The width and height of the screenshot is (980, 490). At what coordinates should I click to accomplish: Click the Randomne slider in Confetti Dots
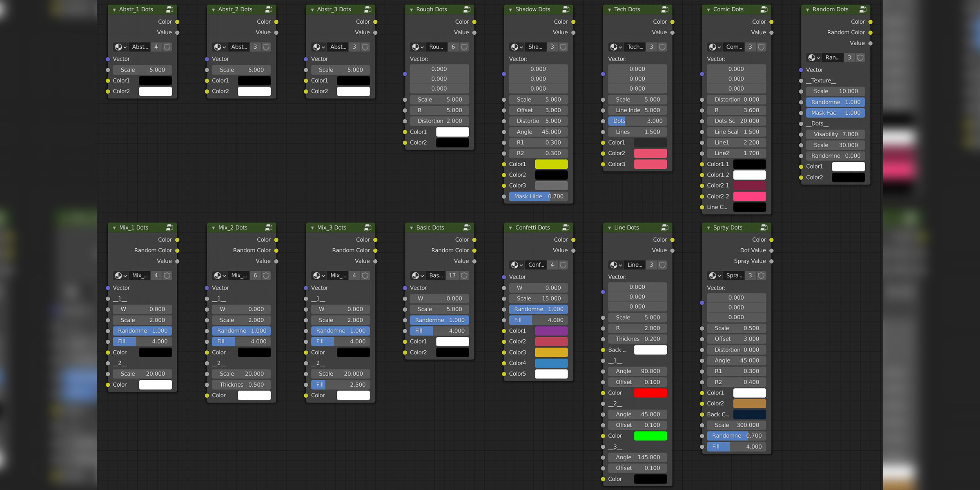[538, 309]
